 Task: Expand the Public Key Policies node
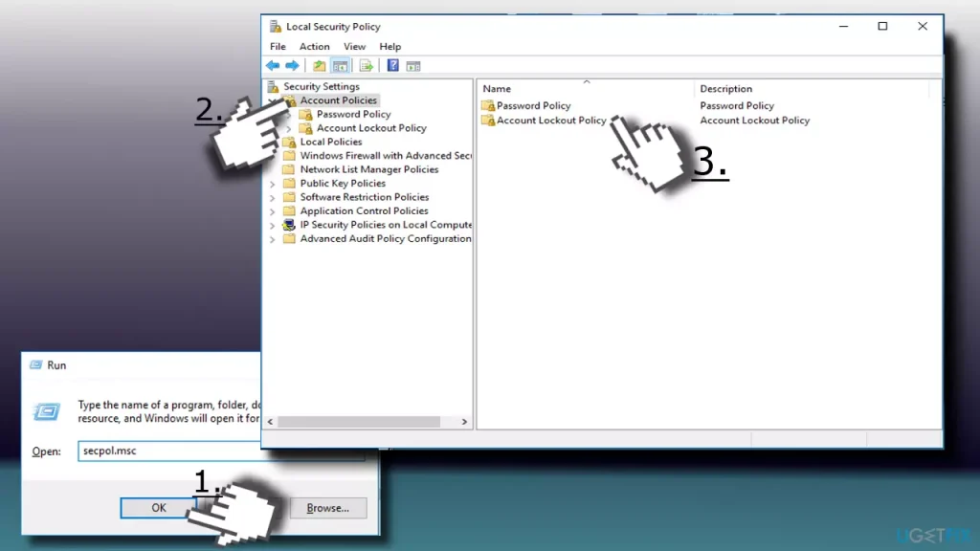(273, 184)
